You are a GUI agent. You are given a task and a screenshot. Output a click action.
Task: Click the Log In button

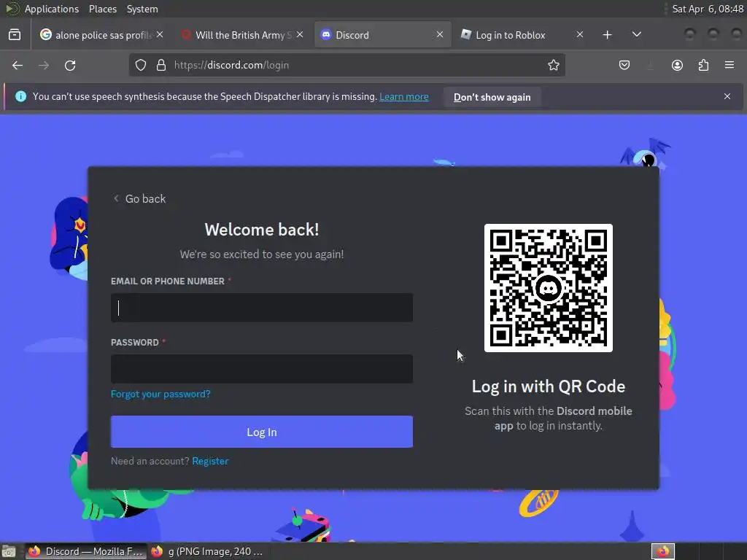[x=262, y=432]
